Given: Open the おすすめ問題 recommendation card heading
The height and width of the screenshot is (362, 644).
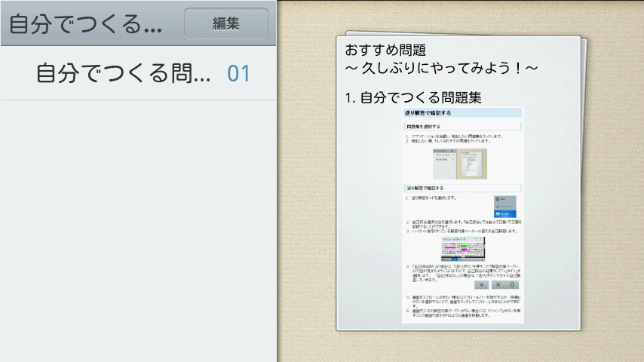Looking at the screenshot, I should pos(385,50).
